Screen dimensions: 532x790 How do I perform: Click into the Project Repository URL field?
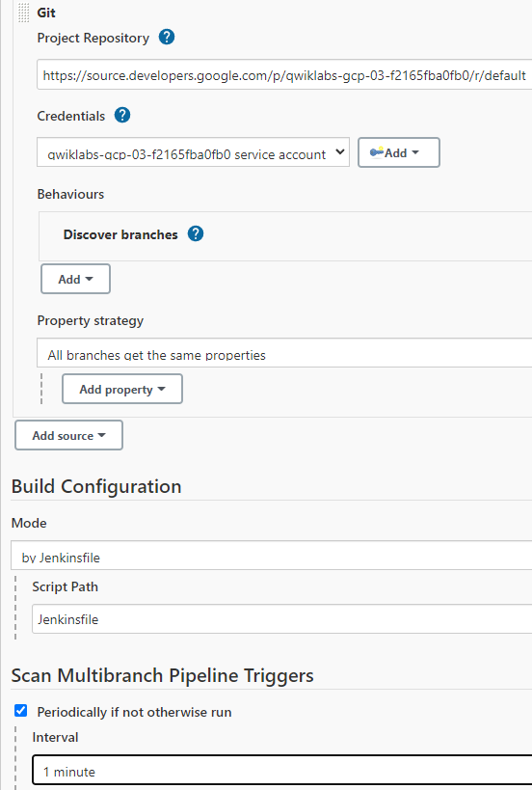coord(284,74)
